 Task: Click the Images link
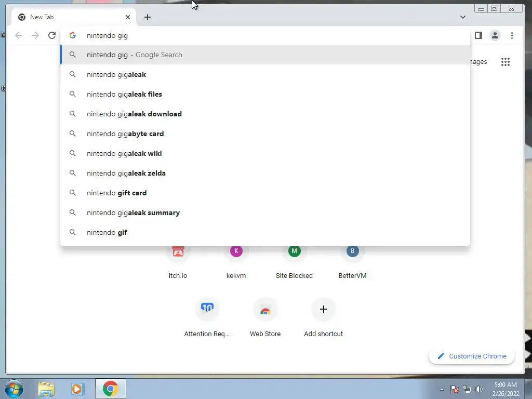point(478,62)
